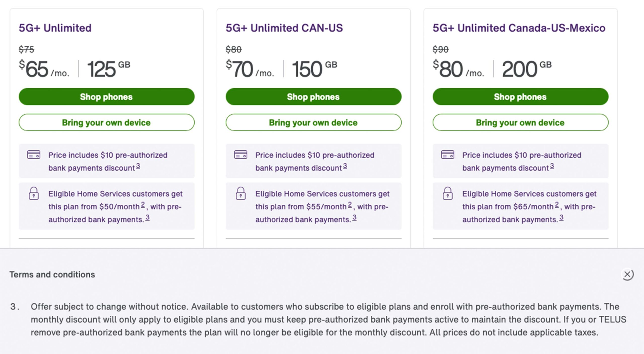The width and height of the screenshot is (644, 354).
Task: Open footnote 2 next to $65/month offer
Action: [x=556, y=204]
